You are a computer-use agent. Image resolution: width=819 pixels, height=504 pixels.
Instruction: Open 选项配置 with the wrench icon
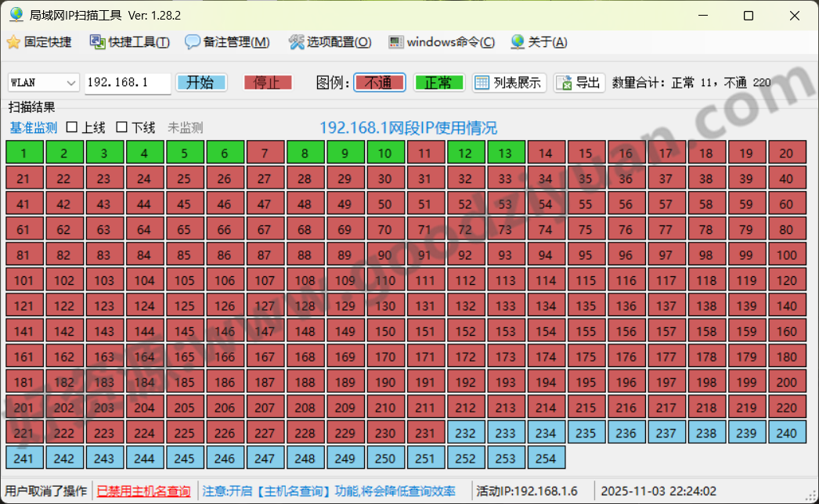coord(295,42)
